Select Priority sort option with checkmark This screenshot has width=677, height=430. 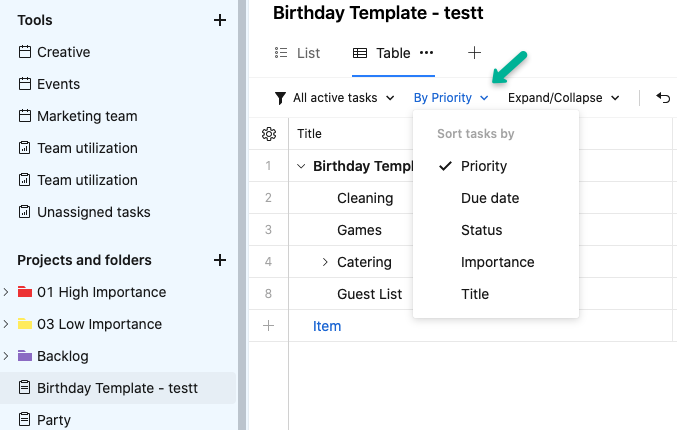pyautogui.click(x=484, y=166)
